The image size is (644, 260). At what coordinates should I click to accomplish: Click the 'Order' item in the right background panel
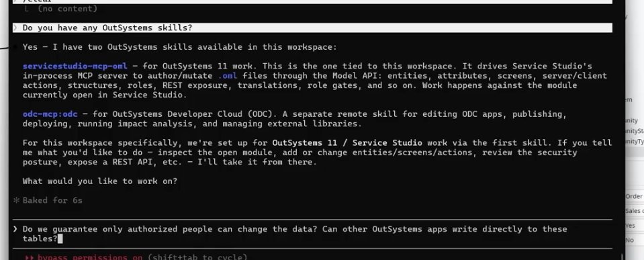point(634,196)
